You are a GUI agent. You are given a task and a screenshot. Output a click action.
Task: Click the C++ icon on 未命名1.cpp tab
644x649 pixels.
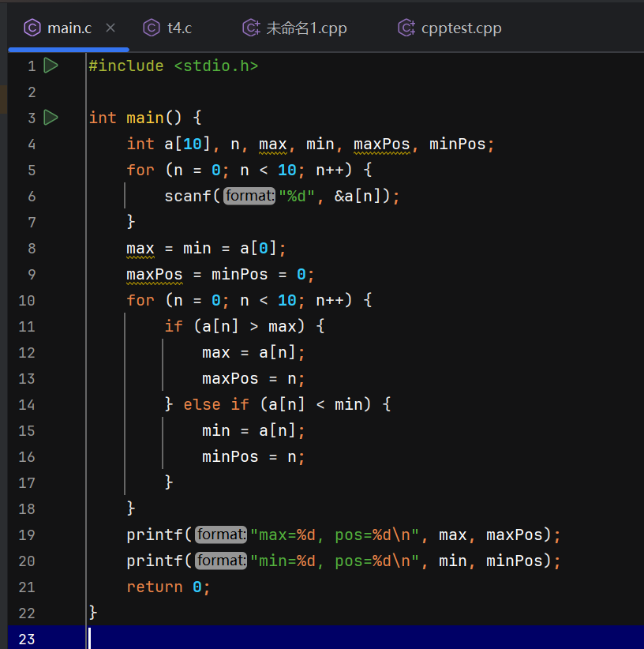click(x=250, y=28)
